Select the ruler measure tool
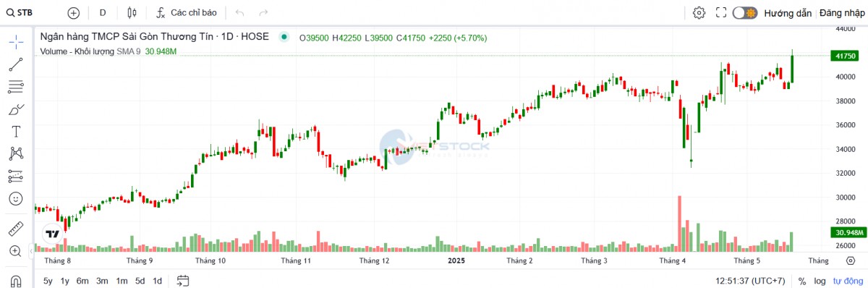This screenshot has height=288, width=868. click(x=15, y=229)
